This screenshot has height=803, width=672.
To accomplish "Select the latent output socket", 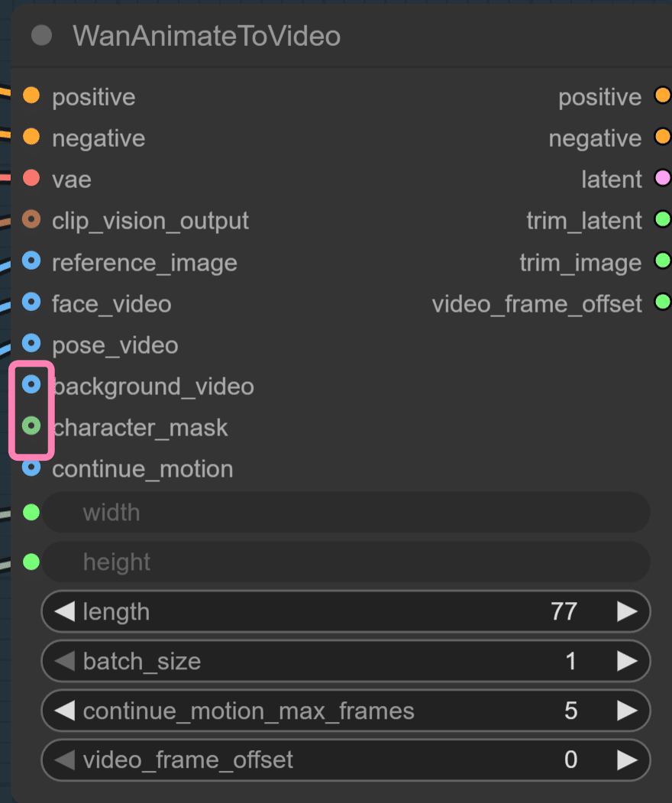I will pyautogui.click(x=661, y=179).
